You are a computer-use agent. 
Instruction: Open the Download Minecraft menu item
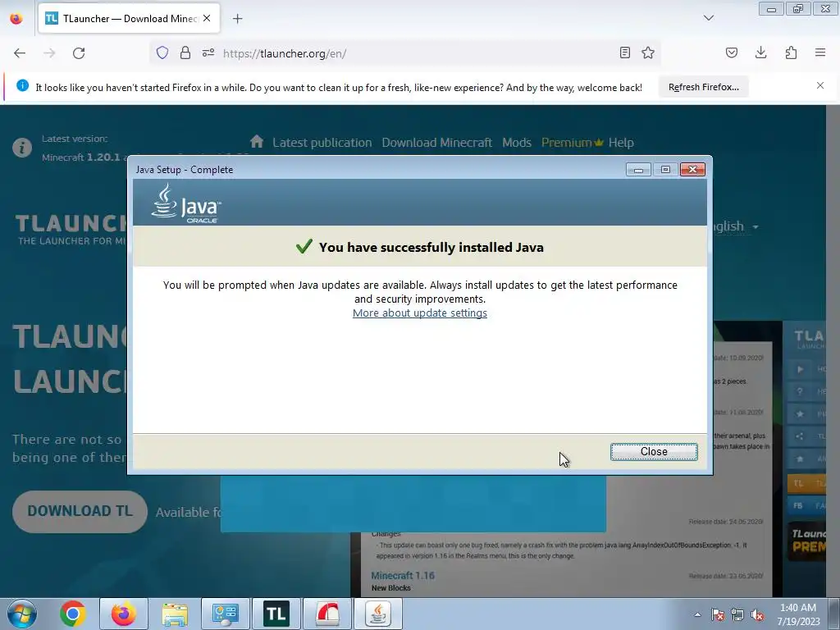point(436,143)
